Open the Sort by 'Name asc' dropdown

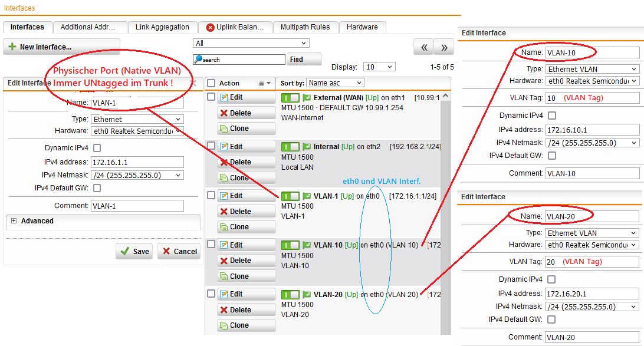pyautogui.click(x=335, y=83)
